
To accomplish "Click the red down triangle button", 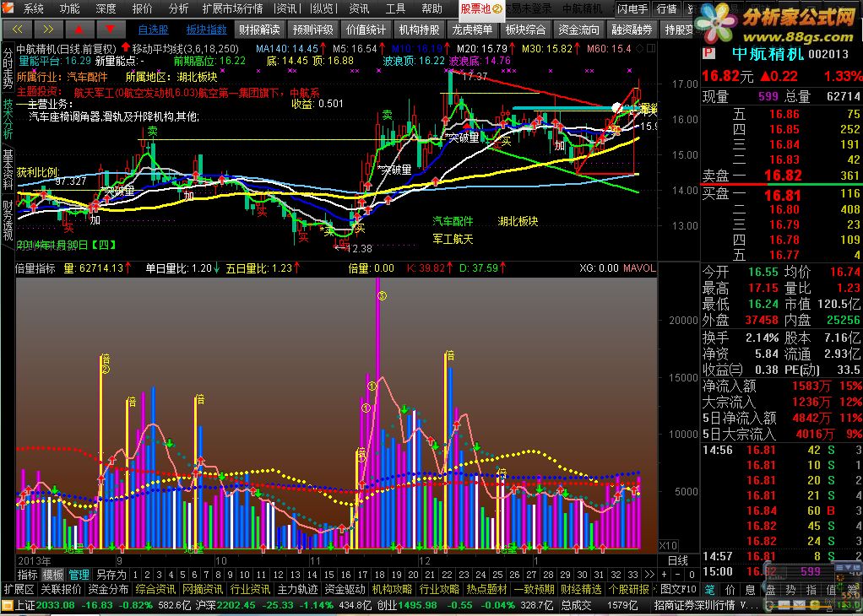I will pyautogui.click(x=111, y=29).
